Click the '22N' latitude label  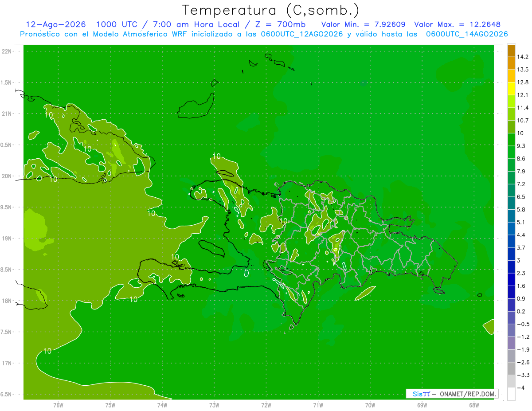coord(7,51)
